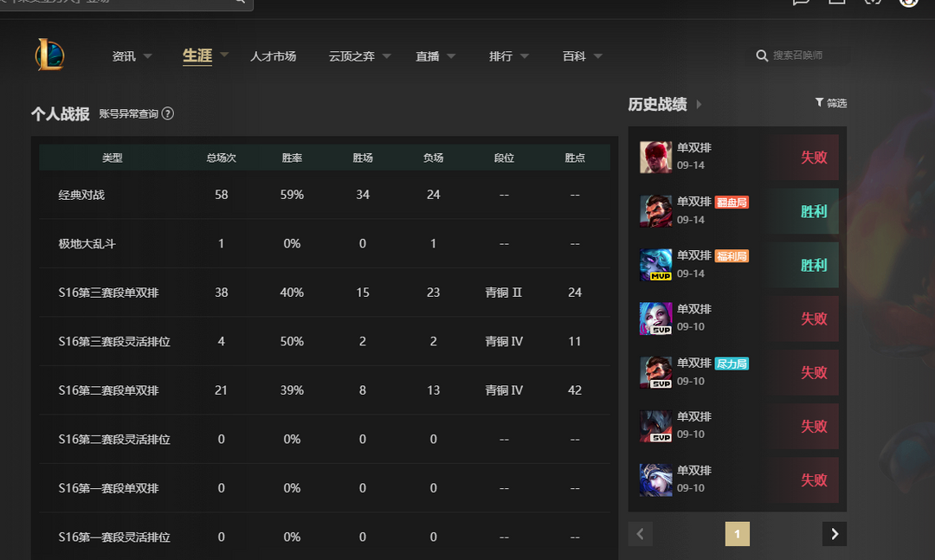Image resolution: width=935 pixels, height=560 pixels.
Task: Select the S16第三赛段单双排 row label
Action: pyautogui.click(x=108, y=293)
